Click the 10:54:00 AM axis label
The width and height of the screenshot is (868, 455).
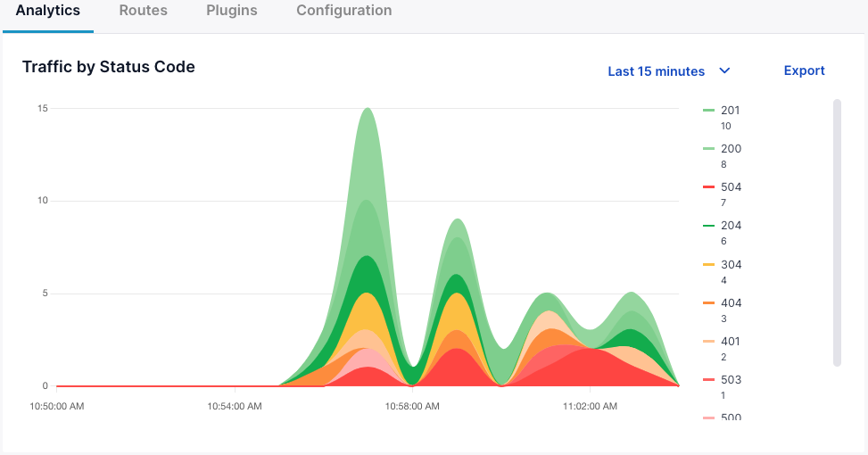(235, 406)
